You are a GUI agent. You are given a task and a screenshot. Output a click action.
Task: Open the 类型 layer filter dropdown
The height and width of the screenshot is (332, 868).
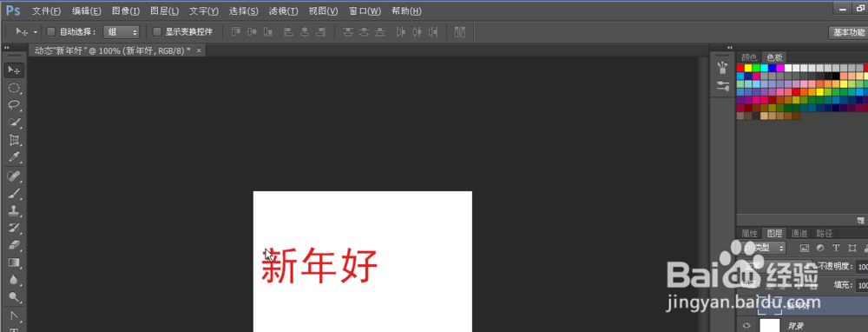tap(763, 248)
